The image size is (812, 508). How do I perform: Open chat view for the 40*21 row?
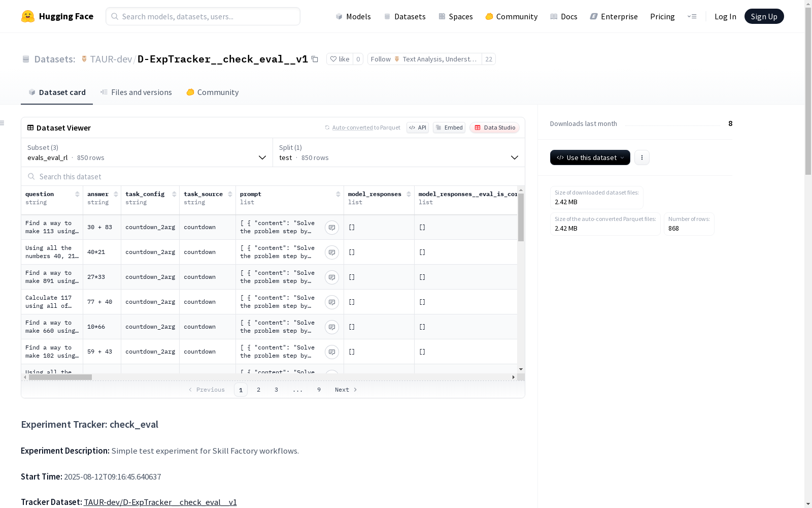[x=332, y=252]
